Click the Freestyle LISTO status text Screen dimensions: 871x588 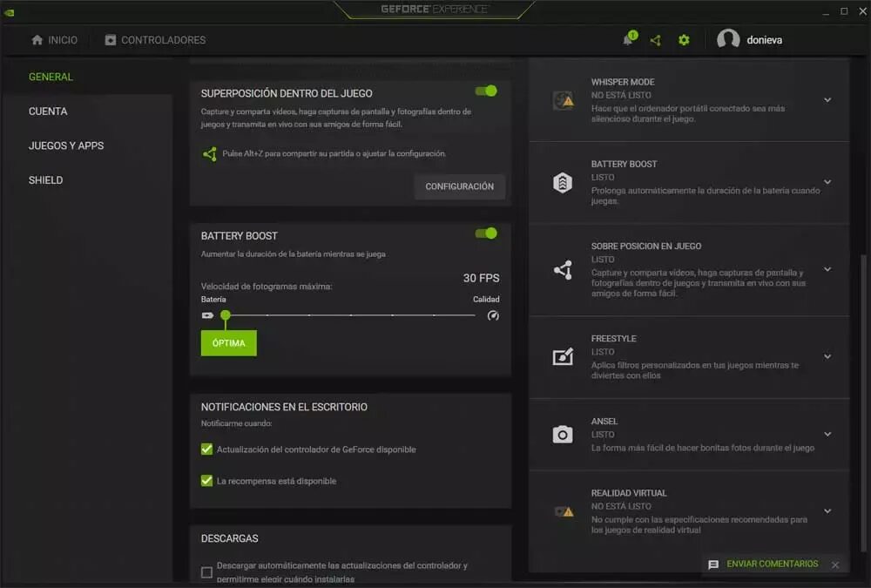click(x=603, y=352)
